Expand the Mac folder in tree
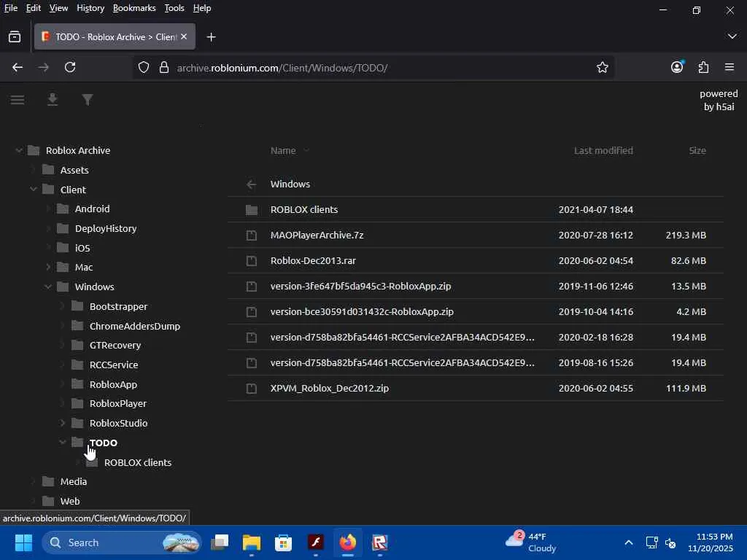The width and height of the screenshot is (747, 560). point(48,267)
